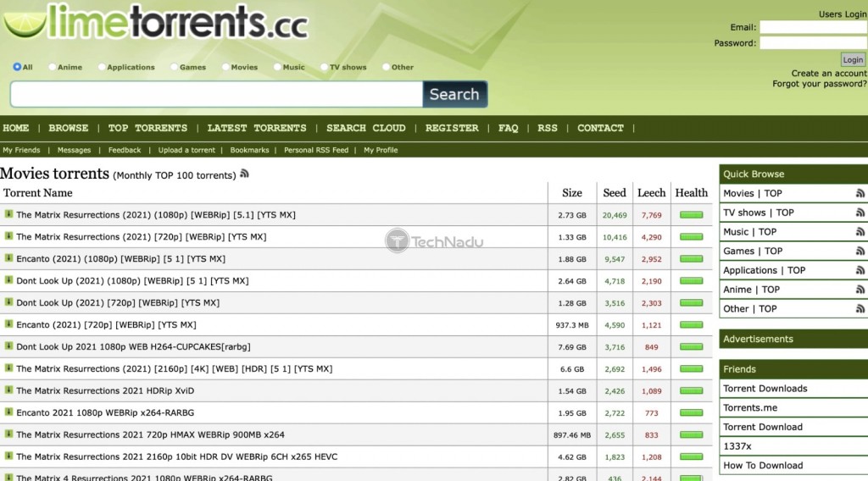Image resolution: width=868 pixels, height=481 pixels.
Task: Click the RSS feed icon beside Movies torrents heading
Action: [x=244, y=174]
